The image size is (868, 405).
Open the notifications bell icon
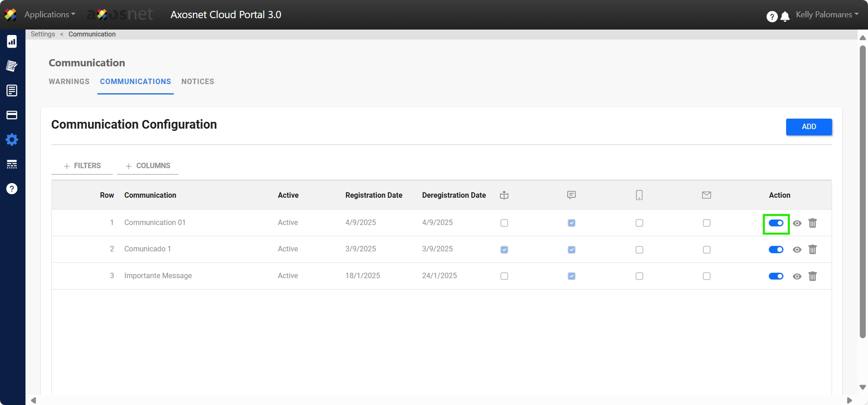785,17
